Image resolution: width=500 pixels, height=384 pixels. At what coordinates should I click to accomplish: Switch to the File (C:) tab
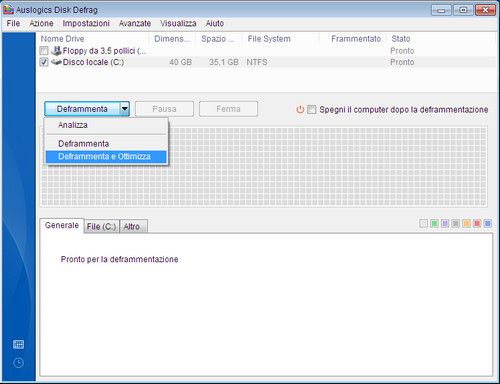click(101, 227)
